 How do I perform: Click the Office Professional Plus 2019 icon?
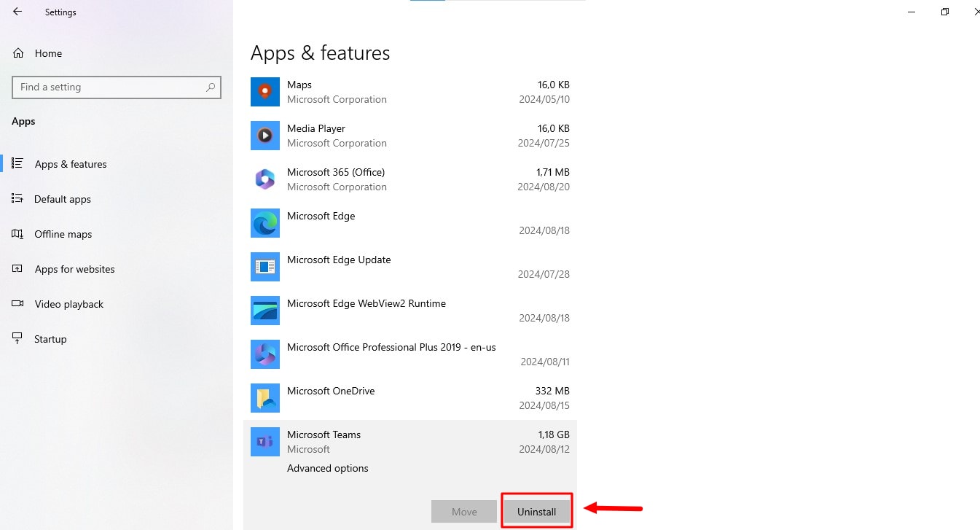[265, 354]
